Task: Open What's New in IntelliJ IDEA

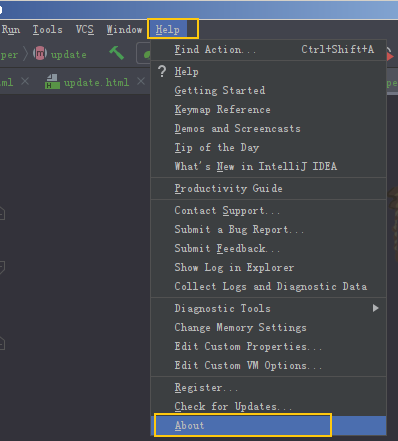Action: pos(269,166)
